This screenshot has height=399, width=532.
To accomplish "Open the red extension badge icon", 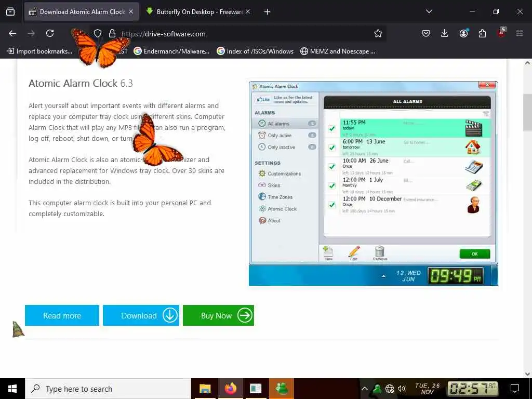I will (x=501, y=33).
